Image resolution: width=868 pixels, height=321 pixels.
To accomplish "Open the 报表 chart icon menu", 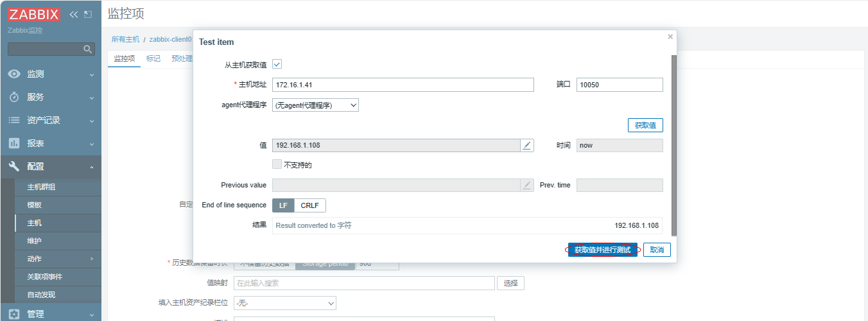I will coord(14,144).
